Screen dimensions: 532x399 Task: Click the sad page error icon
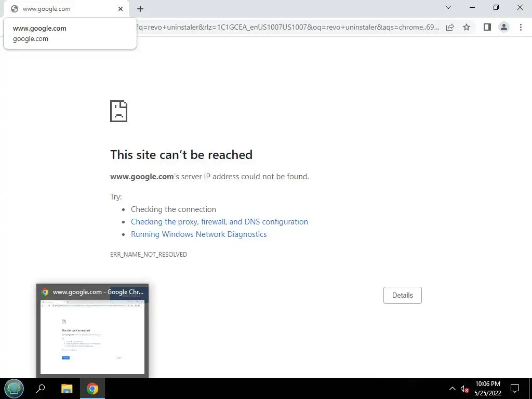click(119, 111)
